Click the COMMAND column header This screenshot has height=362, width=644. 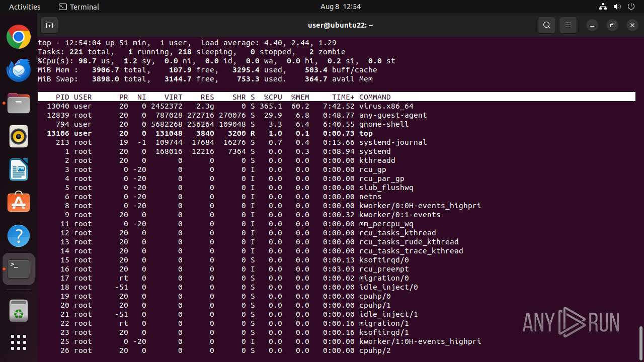click(375, 97)
